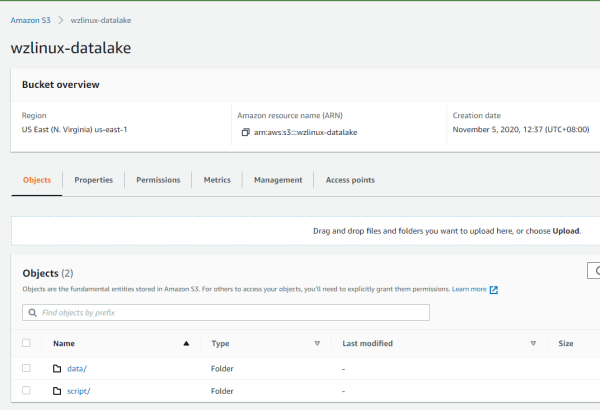Open Last modified column sort dropdown

tap(534, 343)
